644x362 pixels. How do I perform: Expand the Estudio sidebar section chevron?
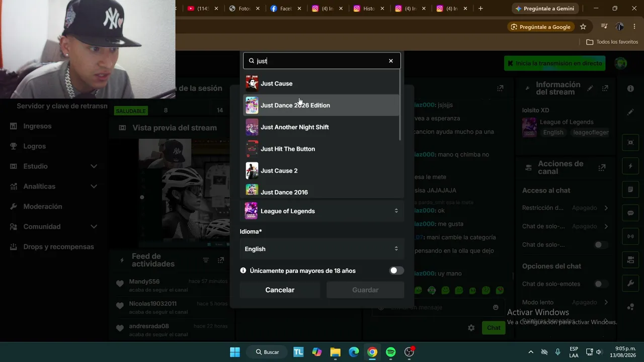pyautogui.click(x=94, y=166)
